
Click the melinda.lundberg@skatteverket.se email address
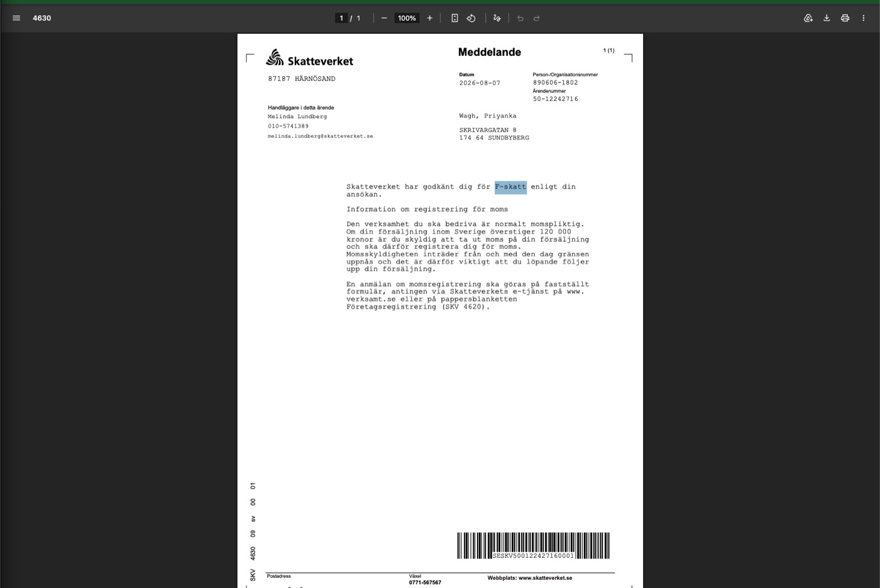click(321, 136)
